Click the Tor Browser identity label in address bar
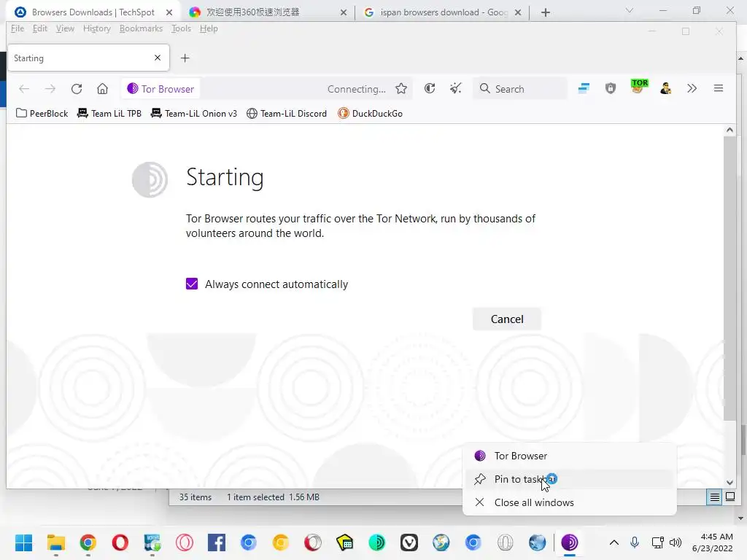 click(x=160, y=89)
